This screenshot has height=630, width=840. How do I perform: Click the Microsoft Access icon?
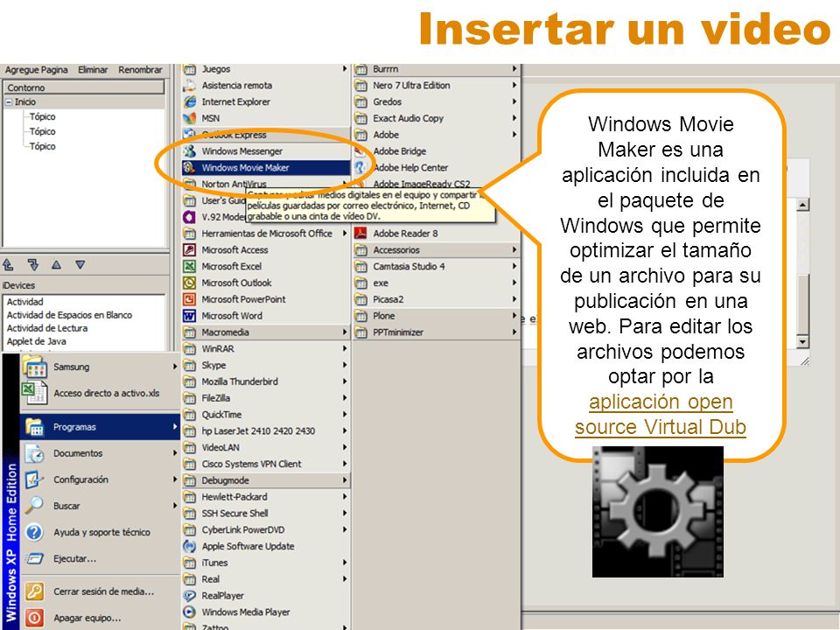pos(189,249)
